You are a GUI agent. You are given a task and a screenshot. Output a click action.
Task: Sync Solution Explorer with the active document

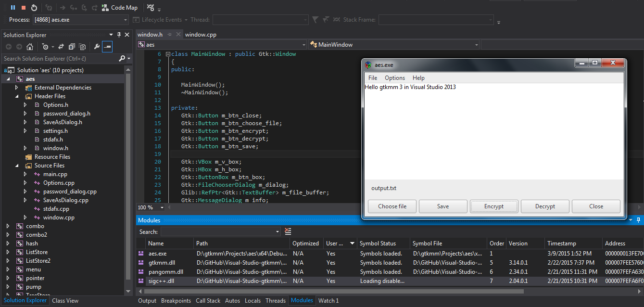coord(61,47)
